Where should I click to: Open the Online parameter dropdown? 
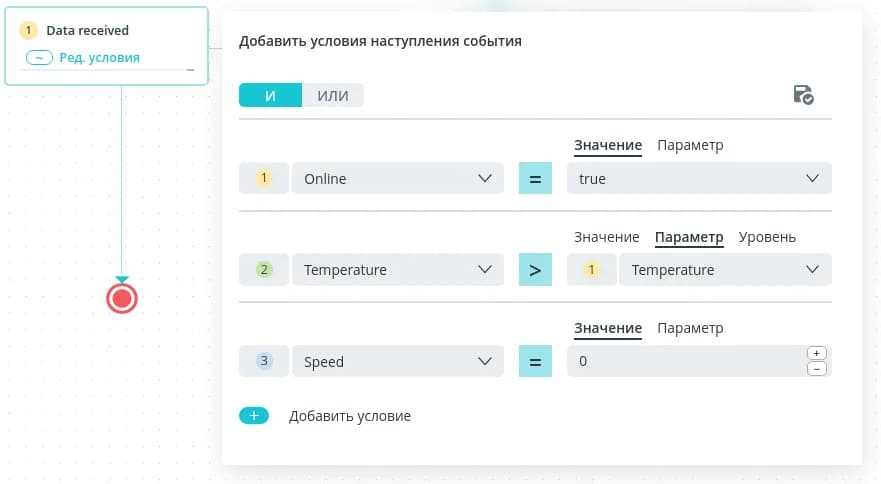(397, 179)
